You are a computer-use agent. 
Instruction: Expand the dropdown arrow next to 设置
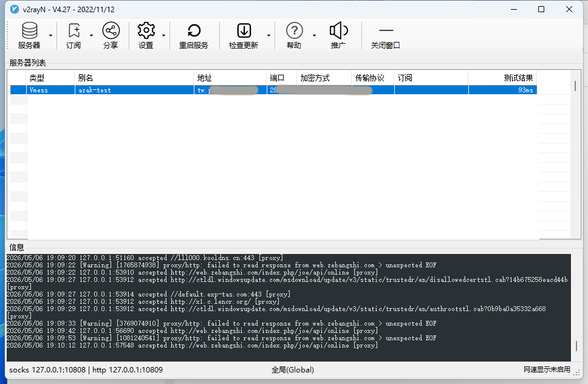(163, 36)
